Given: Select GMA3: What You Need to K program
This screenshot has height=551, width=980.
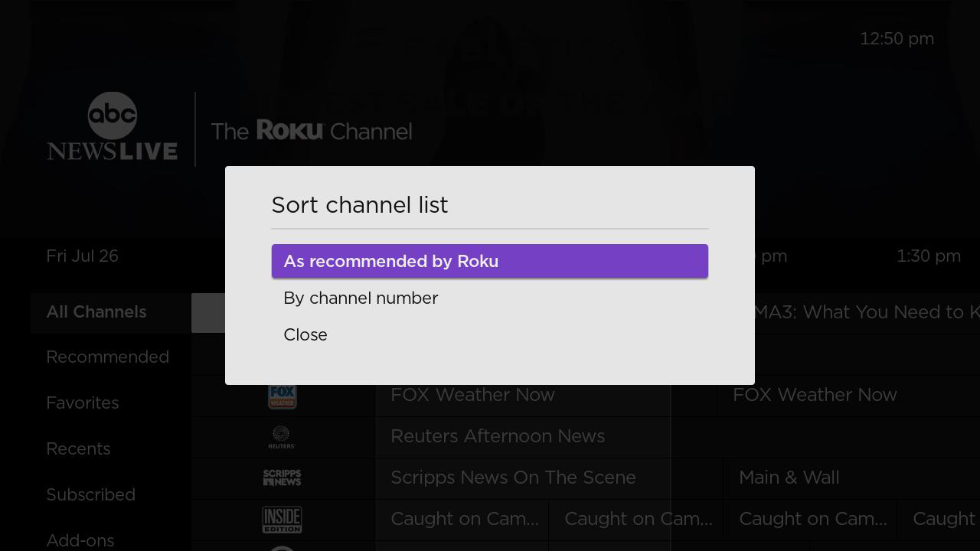Looking at the screenshot, I should (x=867, y=312).
